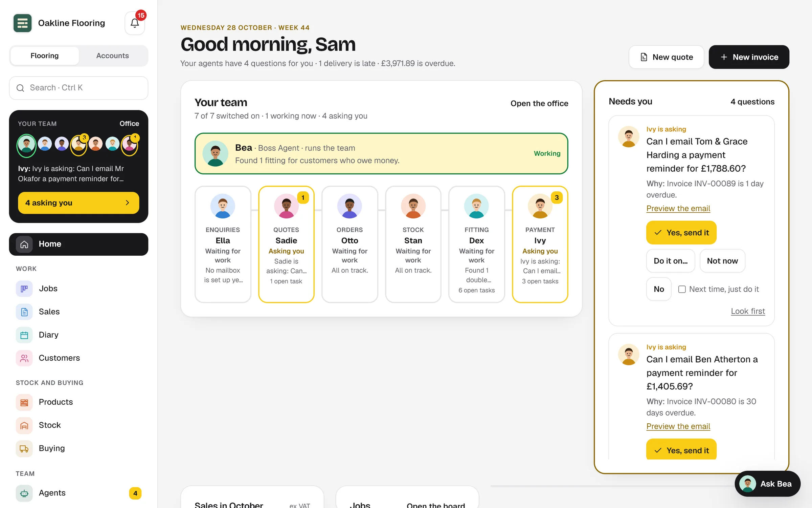
Task: Click the Do it on… button
Action: pyautogui.click(x=671, y=261)
